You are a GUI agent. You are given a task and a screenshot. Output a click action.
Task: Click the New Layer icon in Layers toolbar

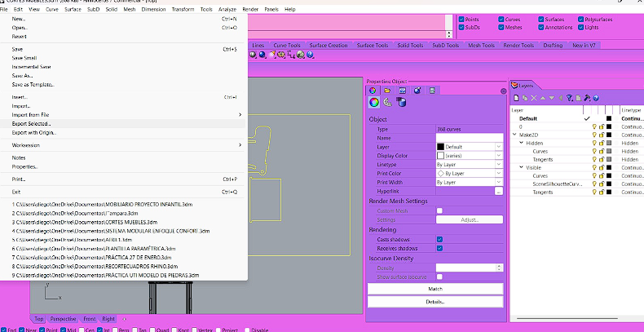516,98
